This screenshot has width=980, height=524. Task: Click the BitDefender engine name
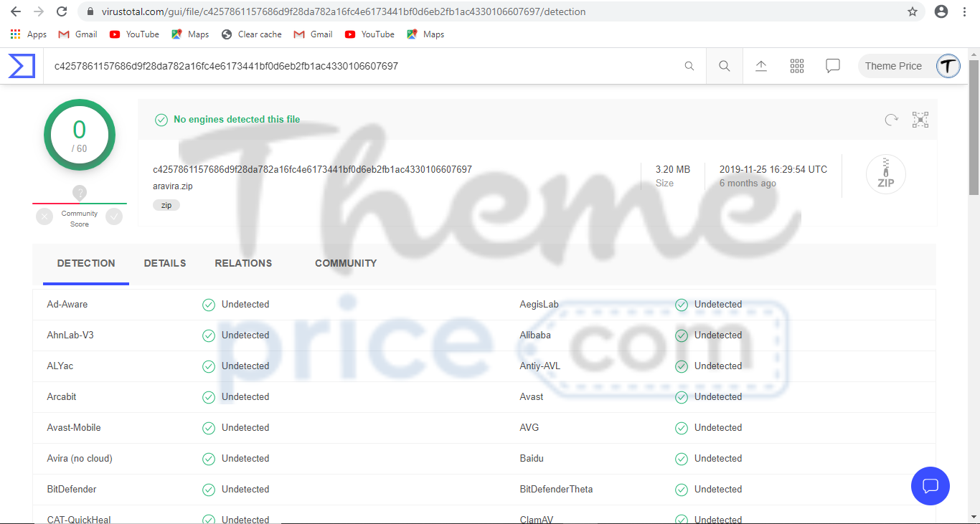click(x=72, y=490)
